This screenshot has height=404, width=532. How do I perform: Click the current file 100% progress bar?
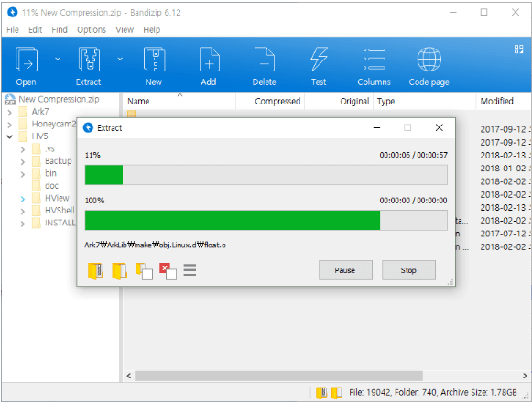pyautogui.click(x=266, y=221)
